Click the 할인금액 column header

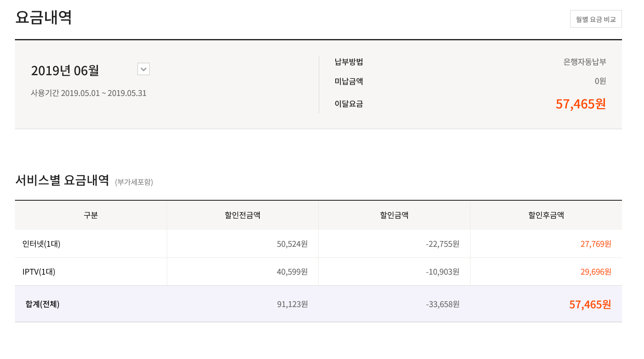click(x=394, y=215)
